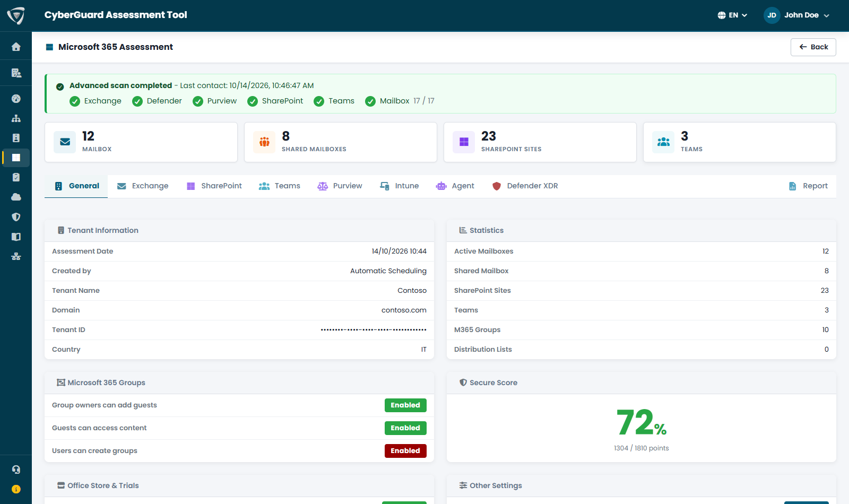849x504 pixels.
Task: Switch to the Teams tab
Action: pyautogui.click(x=280, y=186)
